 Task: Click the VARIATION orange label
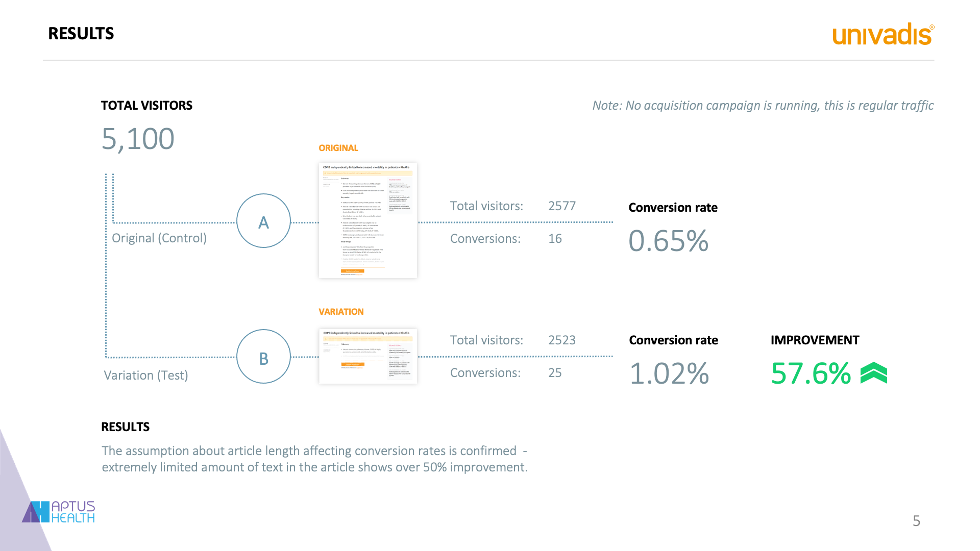tap(341, 312)
